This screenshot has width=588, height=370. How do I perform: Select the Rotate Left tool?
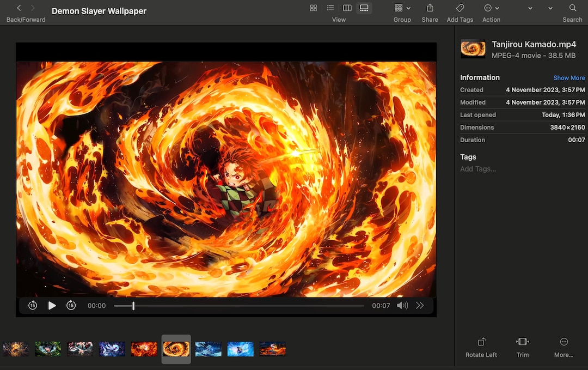(481, 346)
